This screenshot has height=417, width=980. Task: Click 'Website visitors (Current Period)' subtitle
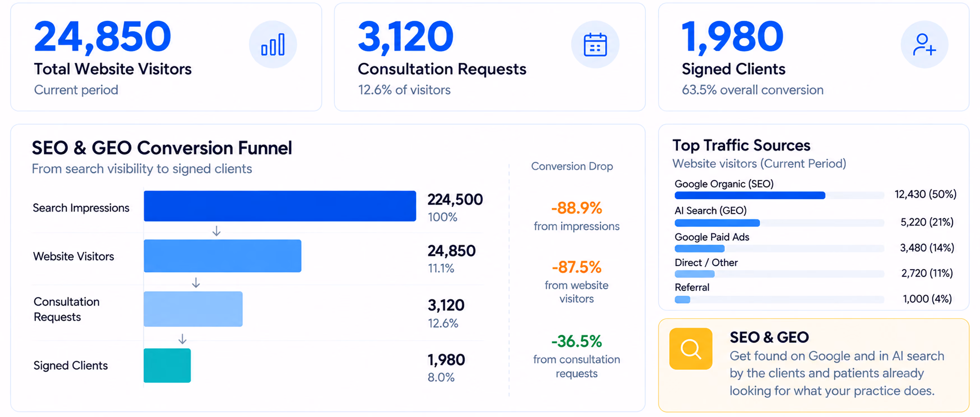tap(759, 164)
